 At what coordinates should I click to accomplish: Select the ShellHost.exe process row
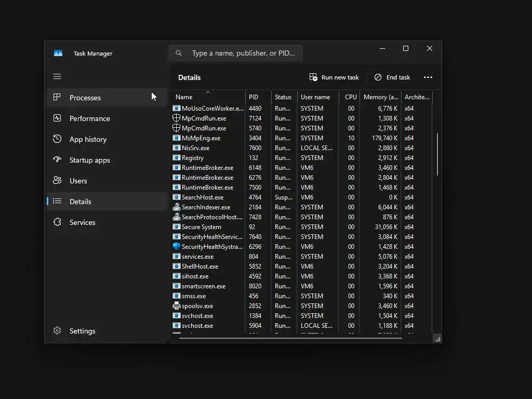(301, 266)
